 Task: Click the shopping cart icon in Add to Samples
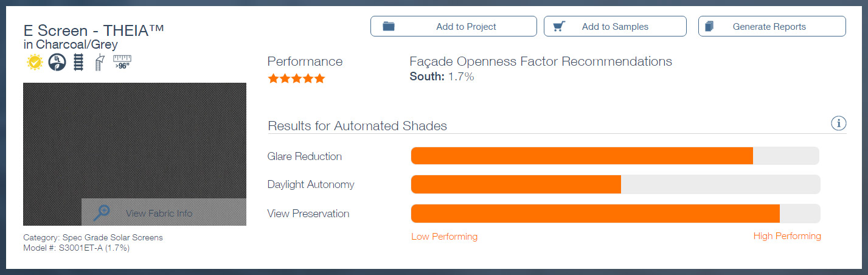click(560, 26)
